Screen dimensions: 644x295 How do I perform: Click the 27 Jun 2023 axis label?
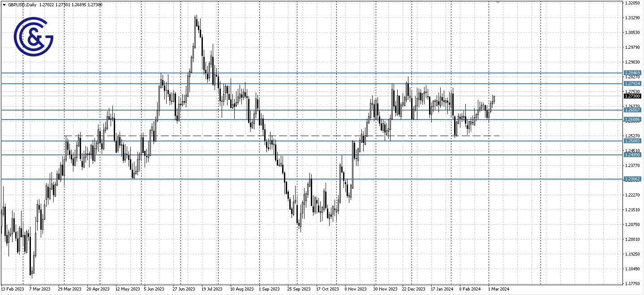coord(183,289)
